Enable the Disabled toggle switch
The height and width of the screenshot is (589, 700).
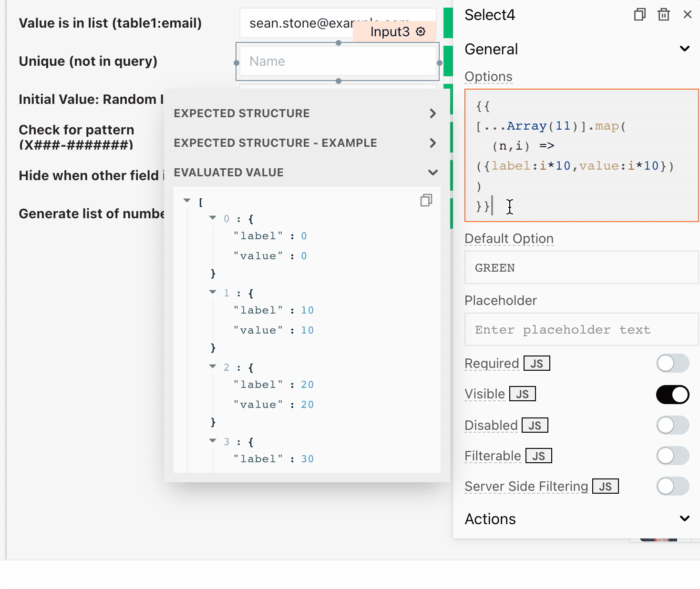coord(672,425)
